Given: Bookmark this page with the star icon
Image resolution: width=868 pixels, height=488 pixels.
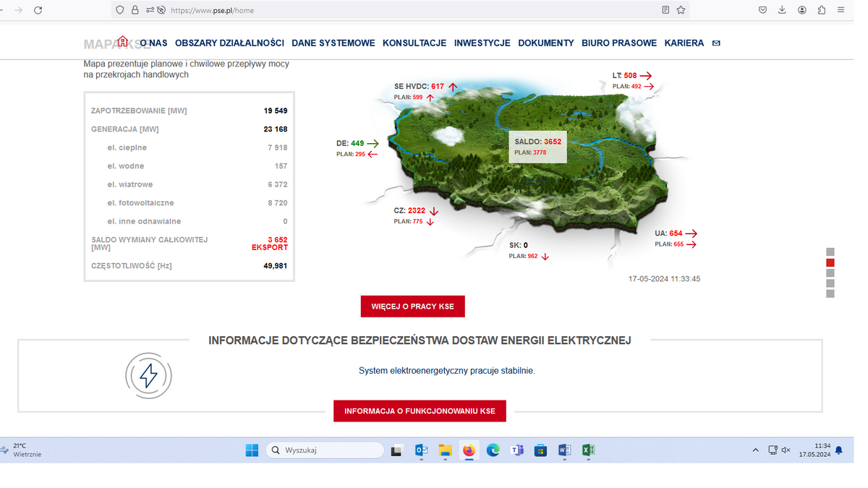Looking at the screenshot, I should coord(681,10).
